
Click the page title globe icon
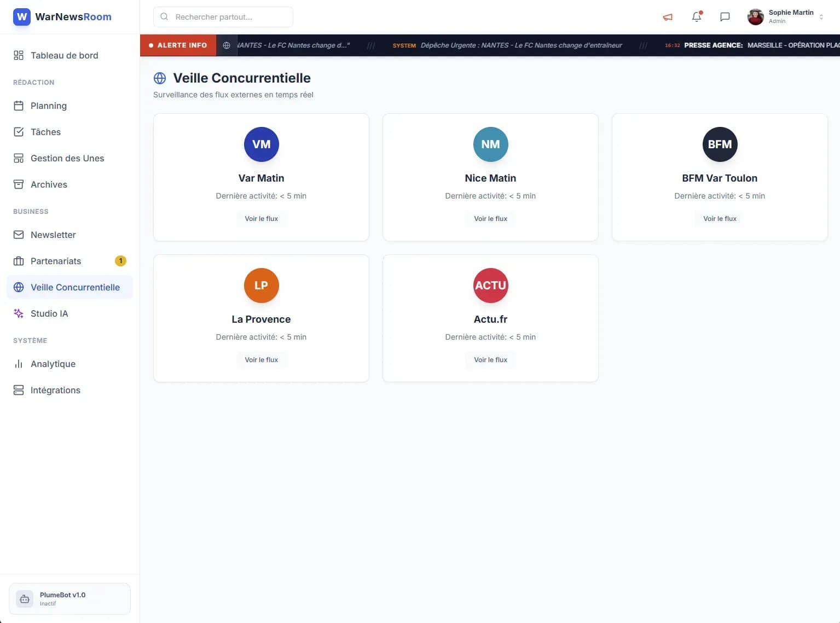(160, 78)
